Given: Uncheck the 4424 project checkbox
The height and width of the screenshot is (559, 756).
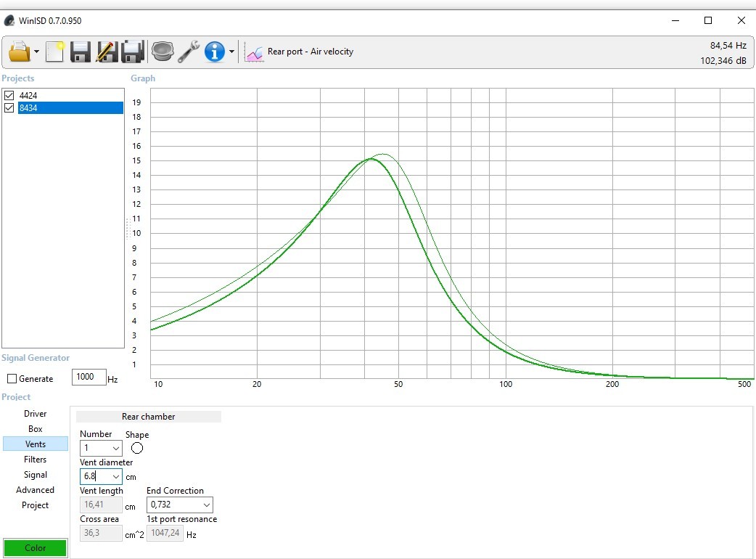Looking at the screenshot, I should coord(9,95).
